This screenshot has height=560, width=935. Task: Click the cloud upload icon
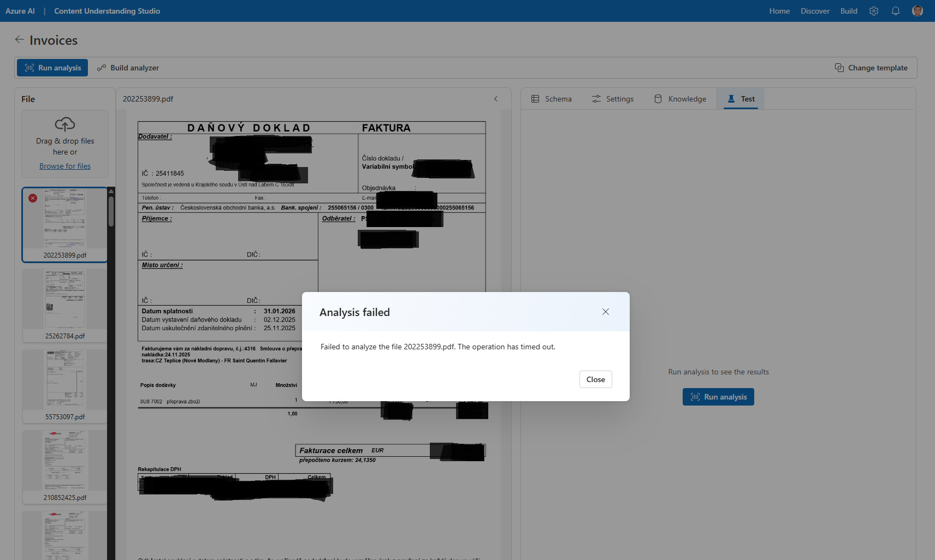(65, 124)
